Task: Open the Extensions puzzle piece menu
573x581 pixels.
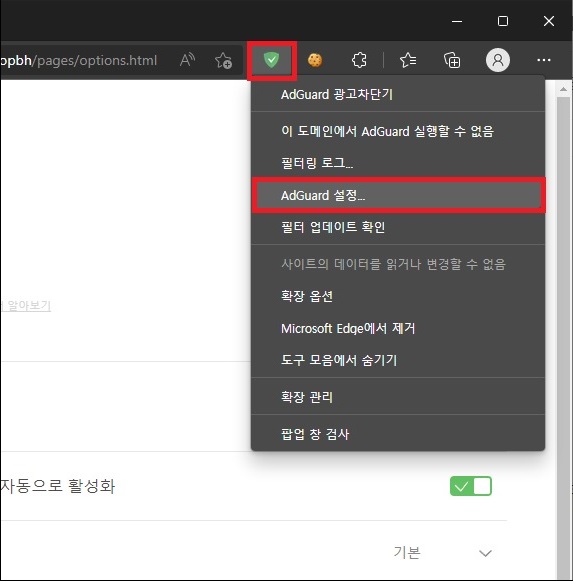Action: 359,60
